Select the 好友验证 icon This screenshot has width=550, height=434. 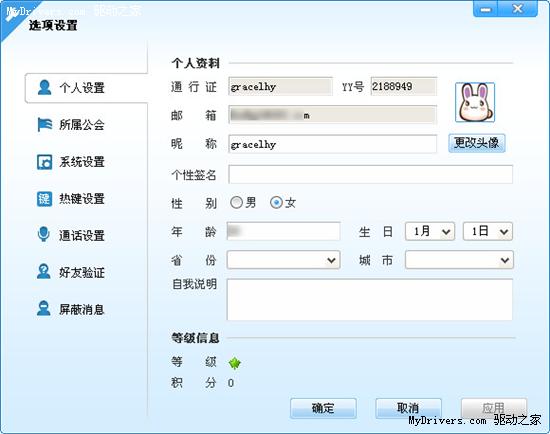coord(43,272)
